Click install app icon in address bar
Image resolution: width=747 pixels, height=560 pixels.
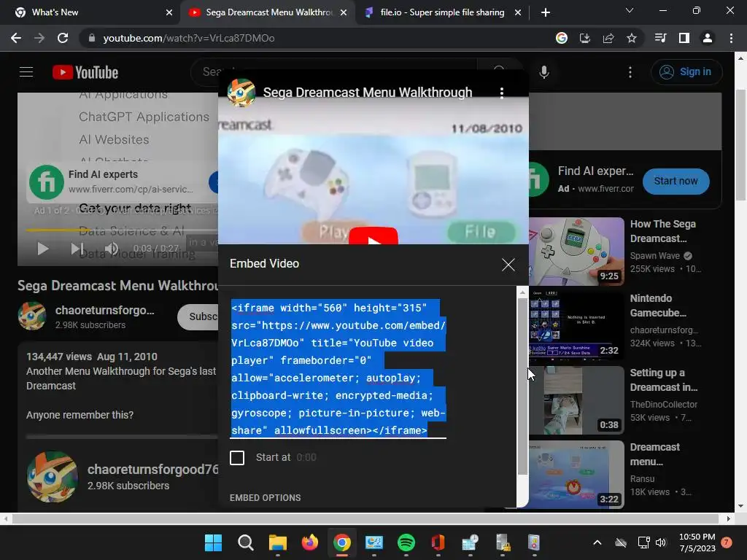click(584, 38)
